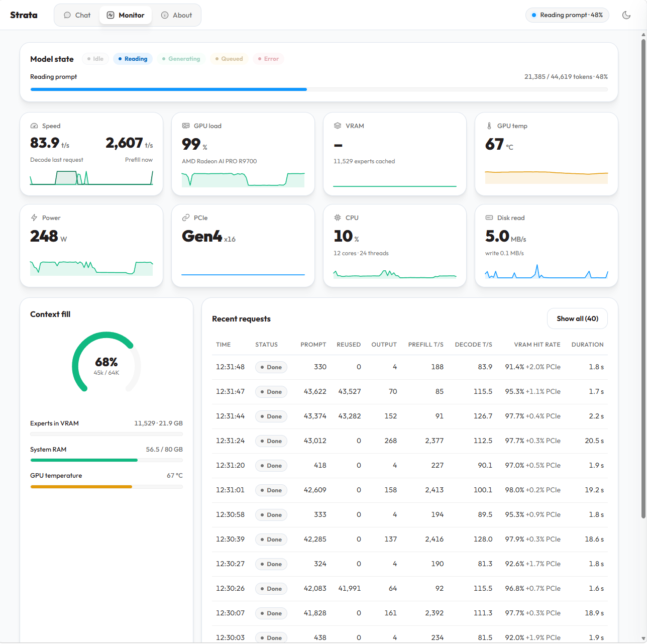647x644 pixels.
Task: Select the Monitor tab
Action: tap(126, 15)
